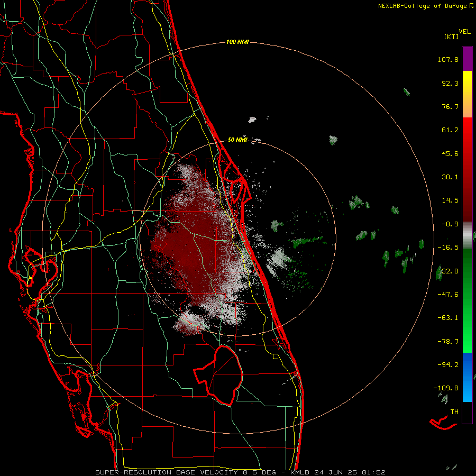The image size is (476, 476).
Task: Click the gray zero-velocity band on the color bar
Action: [467, 235]
